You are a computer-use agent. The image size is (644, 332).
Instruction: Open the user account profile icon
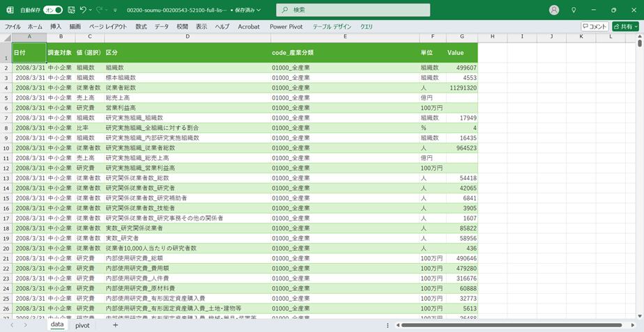point(554,10)
